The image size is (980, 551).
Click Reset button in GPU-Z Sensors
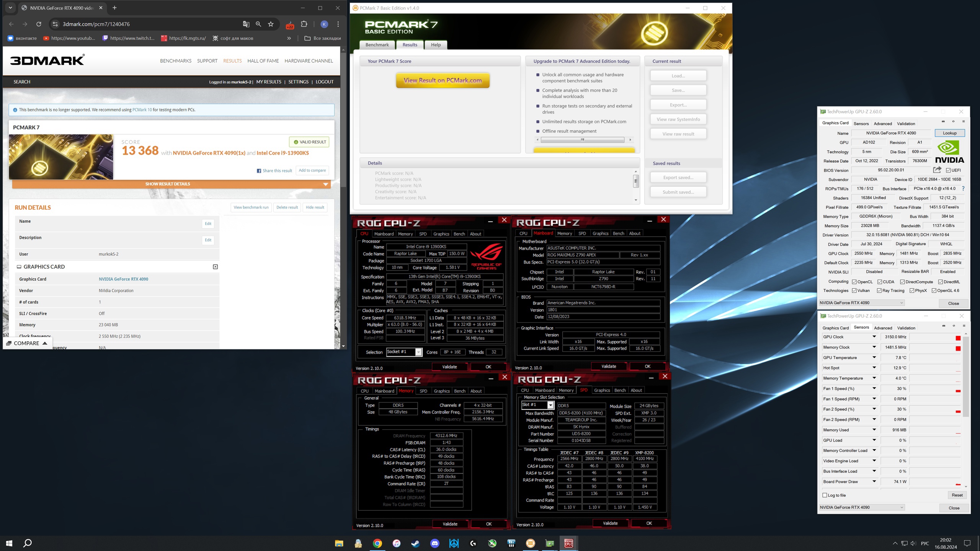pos(957,495)
